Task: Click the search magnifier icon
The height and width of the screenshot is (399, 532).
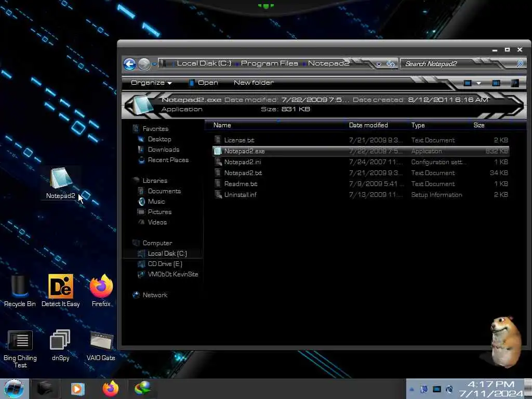Action: coord(520,64)
